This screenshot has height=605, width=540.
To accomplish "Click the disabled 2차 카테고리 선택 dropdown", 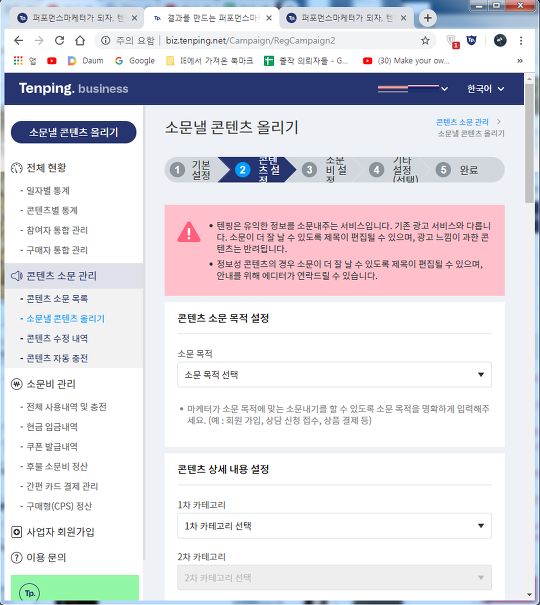I will [334, 578].
